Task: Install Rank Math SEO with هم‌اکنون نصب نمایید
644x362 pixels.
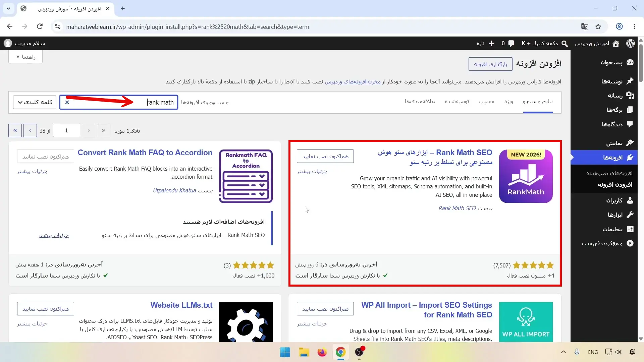Action: tap(325, 156)
